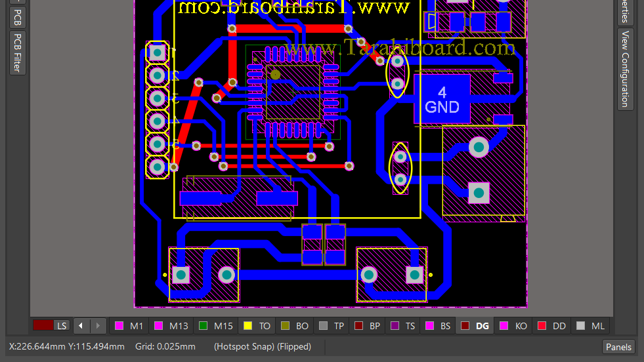Select the TP top paste layer tab
This screenshot has height=362, width=644.
click(x=332, y=326)
